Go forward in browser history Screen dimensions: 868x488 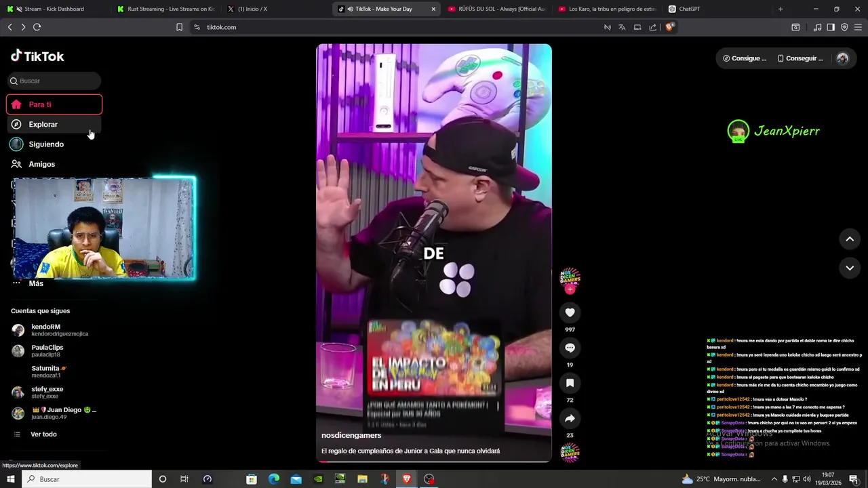tap(23, 27)
